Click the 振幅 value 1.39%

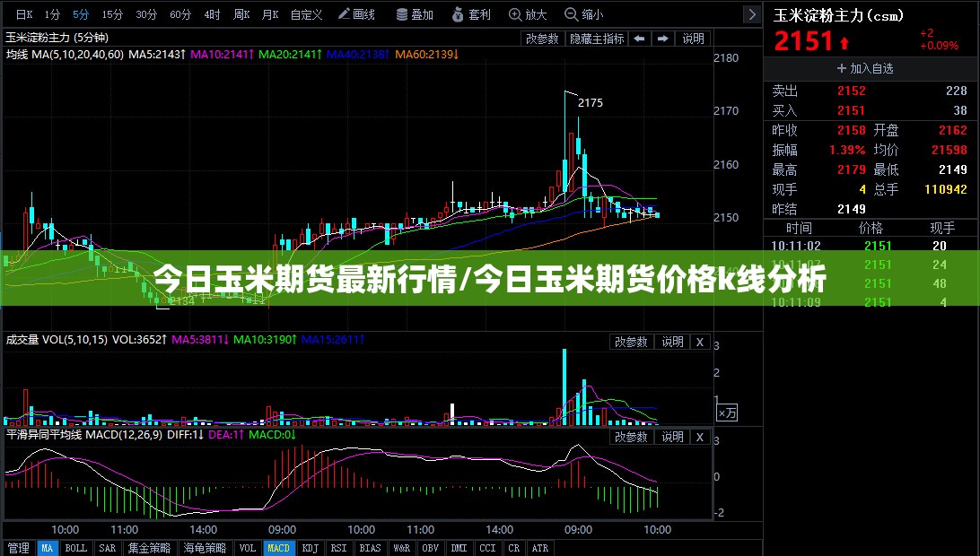[x=847, y=150]
